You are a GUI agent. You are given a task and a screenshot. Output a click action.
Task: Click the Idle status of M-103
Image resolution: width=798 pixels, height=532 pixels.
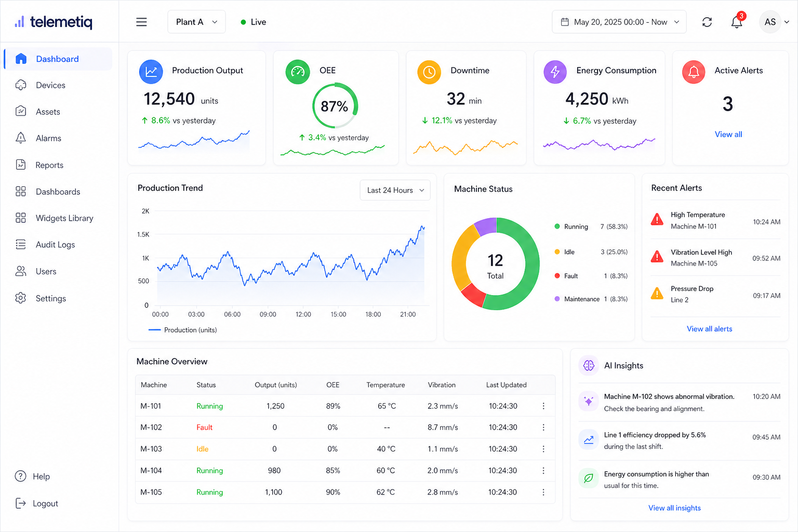(202, 449)
